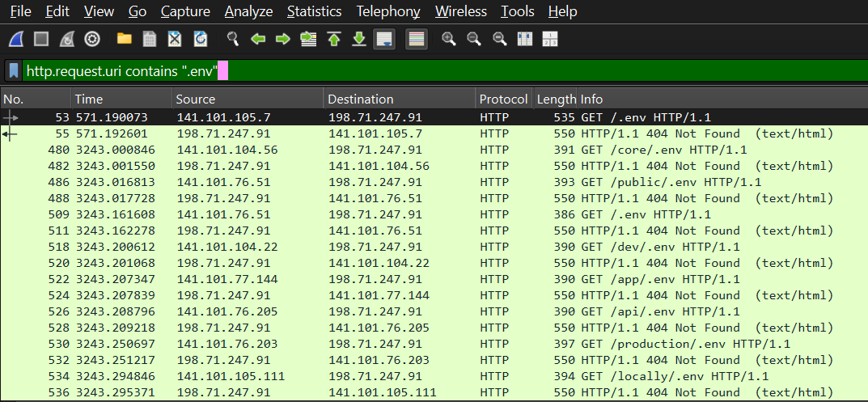Screen dimensions: 868x402
Task: Select packet 520 response row
Action: (x=434, y=263)
